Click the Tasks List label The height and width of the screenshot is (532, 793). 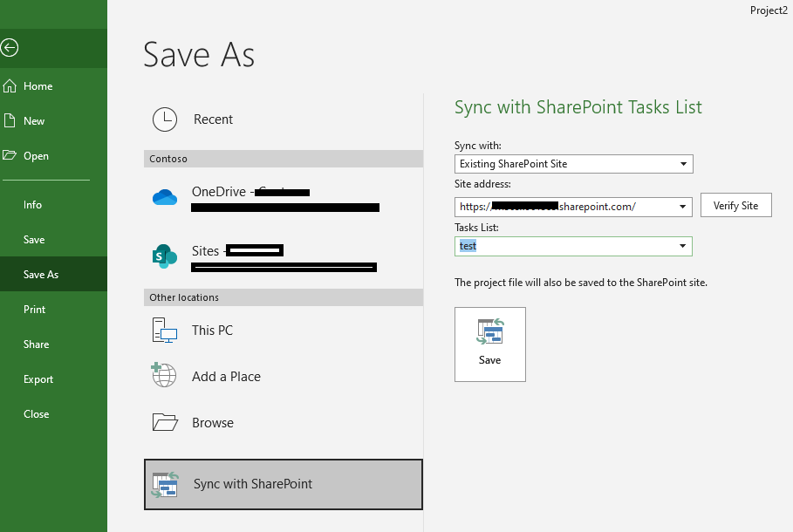[476, 228]
